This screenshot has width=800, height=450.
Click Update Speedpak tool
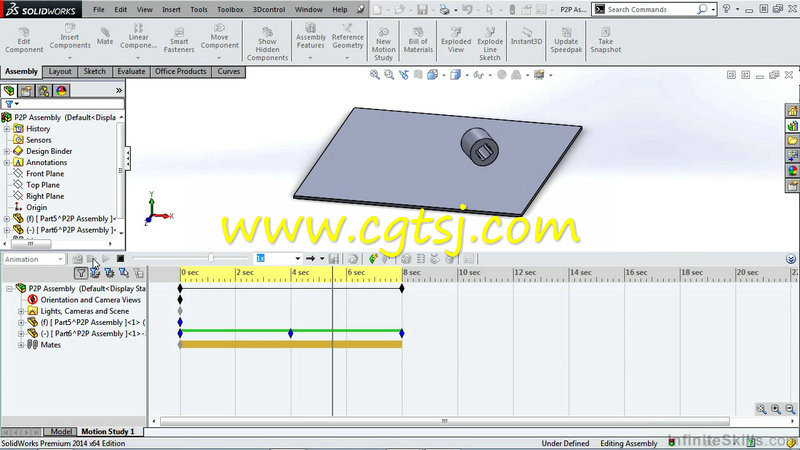click(566, 40)
